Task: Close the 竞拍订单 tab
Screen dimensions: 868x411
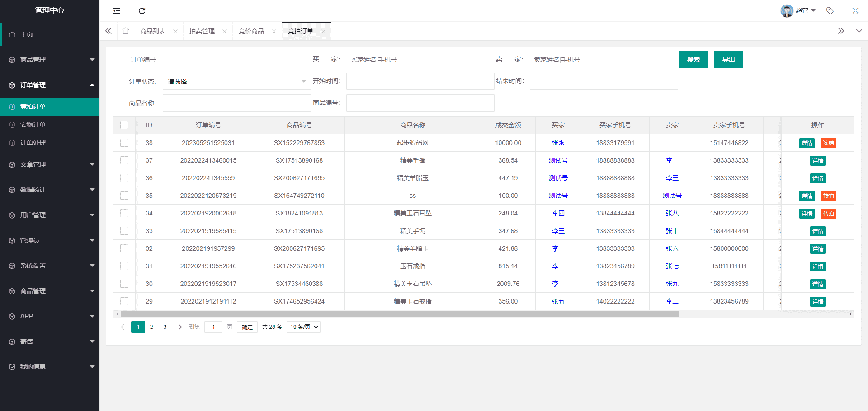Action: click(323, 32)
